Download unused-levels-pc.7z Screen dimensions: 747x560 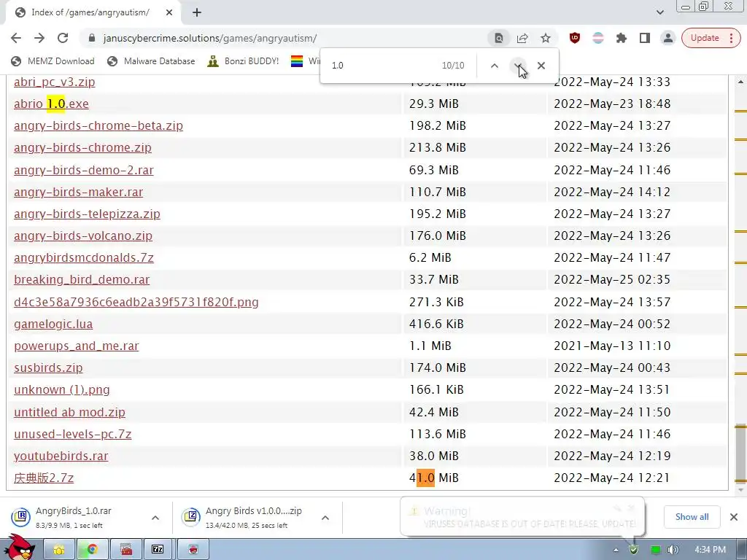(x=73, y=434)
